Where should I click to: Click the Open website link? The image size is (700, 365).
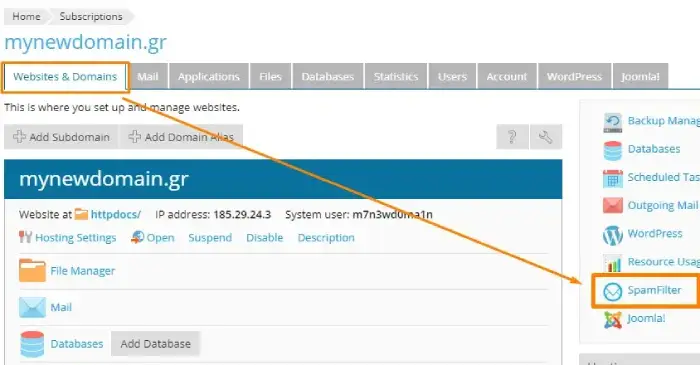(160, 238)
